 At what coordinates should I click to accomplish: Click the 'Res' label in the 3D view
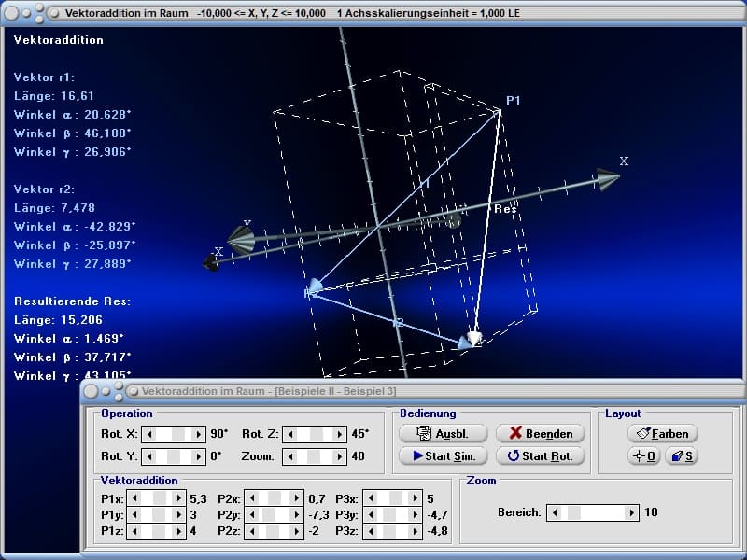(x=505, y=208)
